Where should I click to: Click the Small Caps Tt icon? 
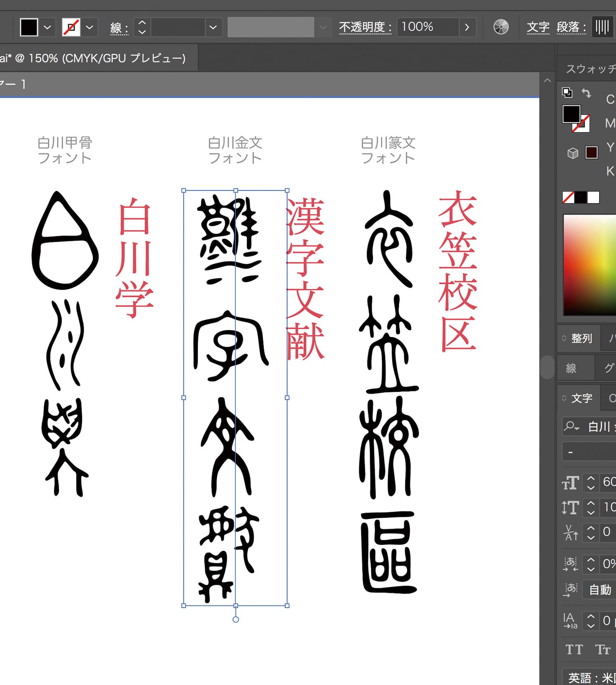[x=602, y=650]
